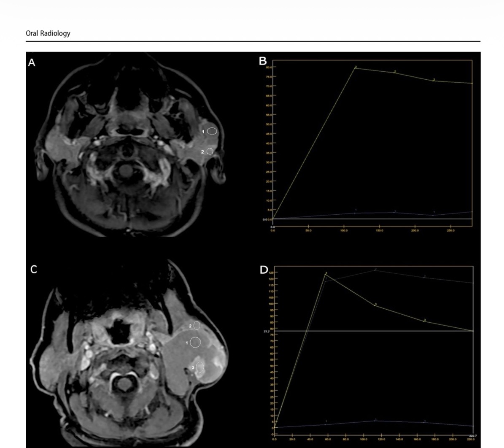
Task: Select ROI circle 1 in panel C
Action: 195,342
